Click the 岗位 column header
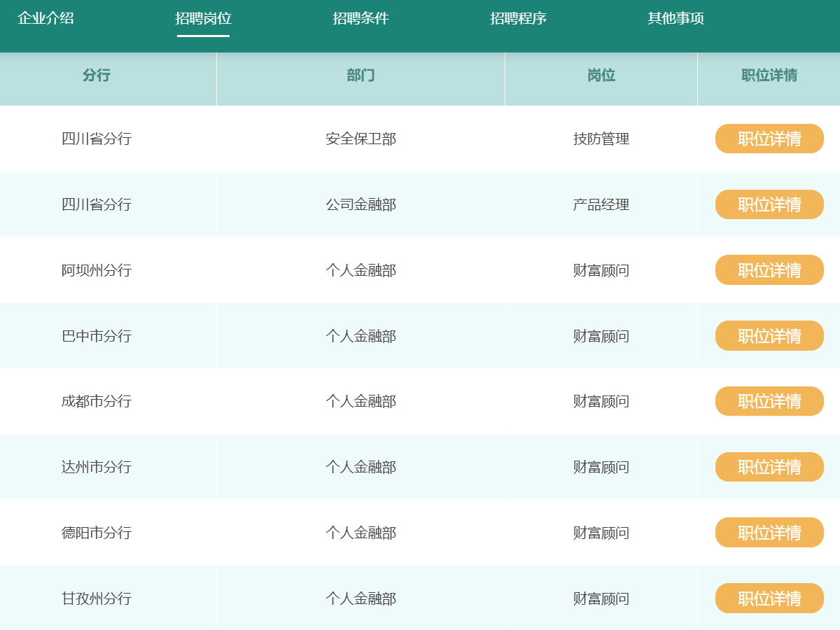Image resolution: width=840 pixels, height=630 pixels. 601,76
